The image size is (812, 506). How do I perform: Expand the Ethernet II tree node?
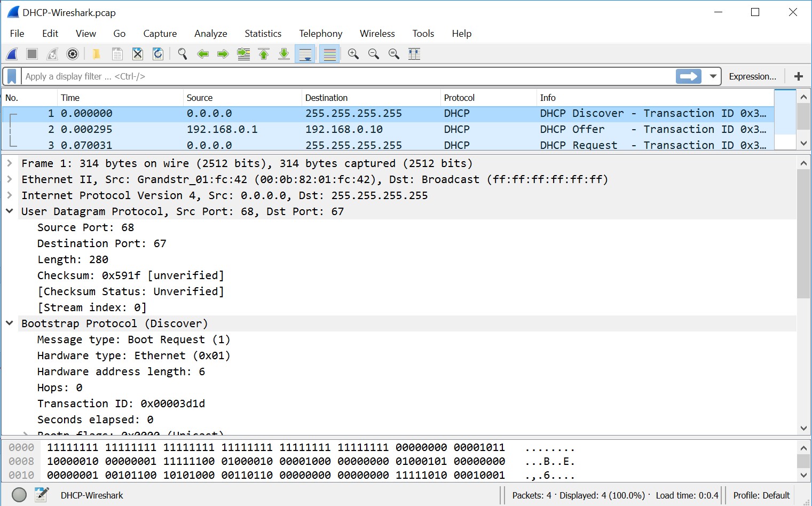(x=10, y=179)
